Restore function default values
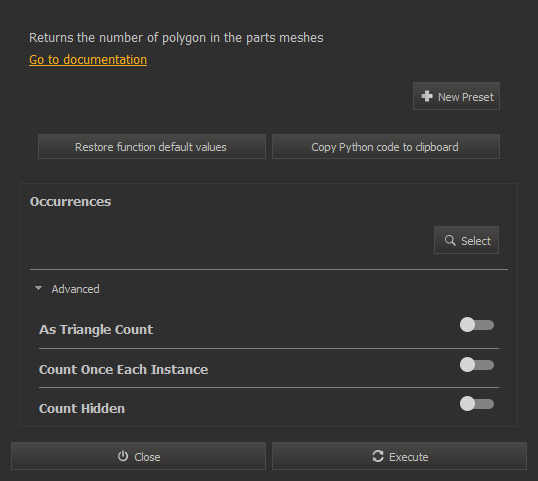The image size is (538, 481). (152, 146)
